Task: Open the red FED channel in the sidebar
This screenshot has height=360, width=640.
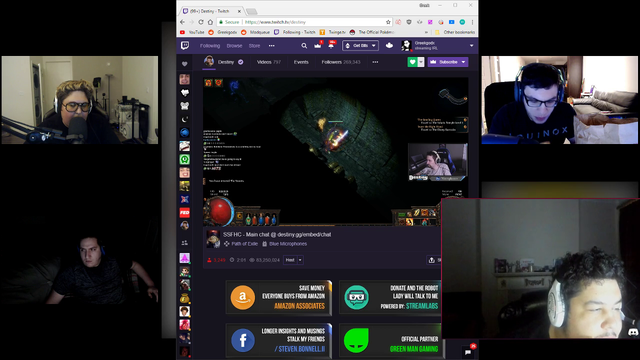Action: (184, 212)
